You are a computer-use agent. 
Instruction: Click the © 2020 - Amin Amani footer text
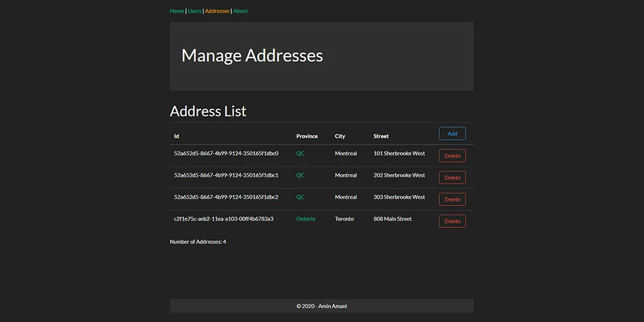click(321, 306)
